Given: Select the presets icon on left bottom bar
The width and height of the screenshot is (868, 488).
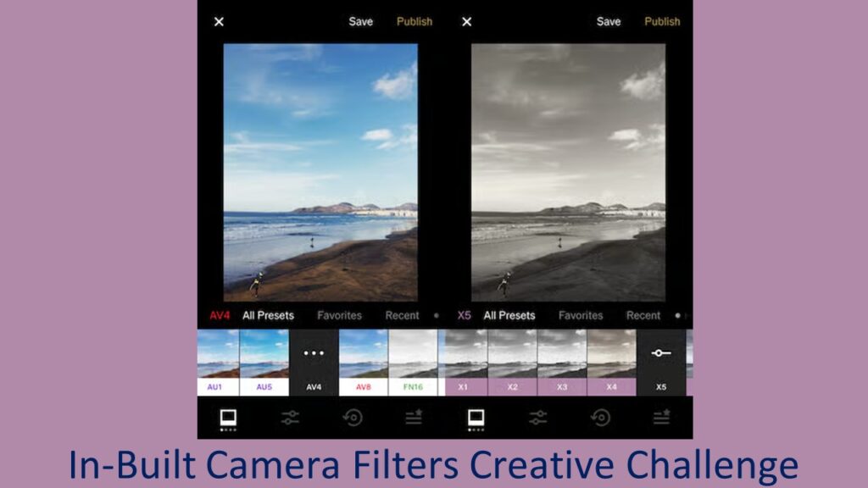Looking at the screenshot, I should pos(228,417).
